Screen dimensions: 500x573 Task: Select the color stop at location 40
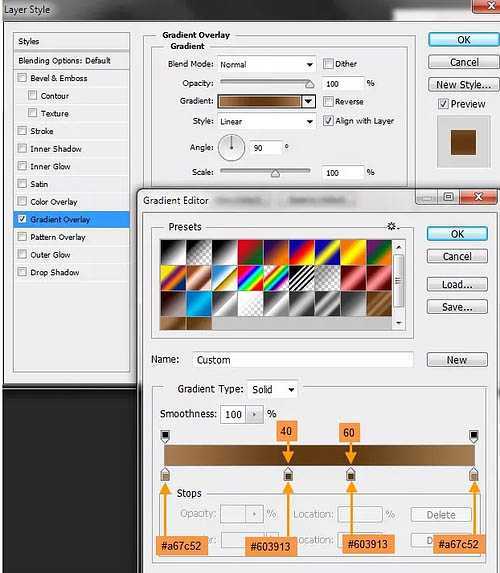[x=288, y=474]
